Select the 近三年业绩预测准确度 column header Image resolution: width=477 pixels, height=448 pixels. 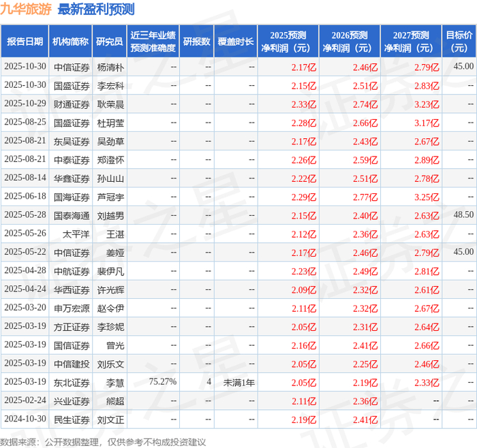153,42
